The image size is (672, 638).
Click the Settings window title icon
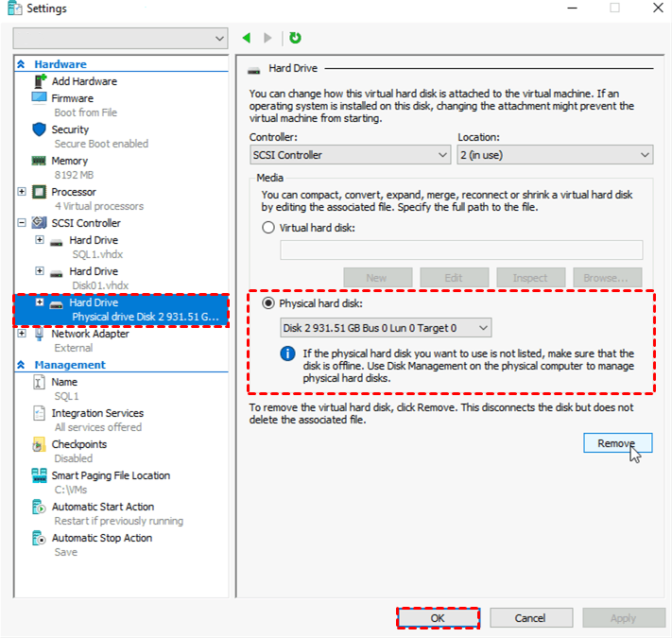tap(14, 9)
